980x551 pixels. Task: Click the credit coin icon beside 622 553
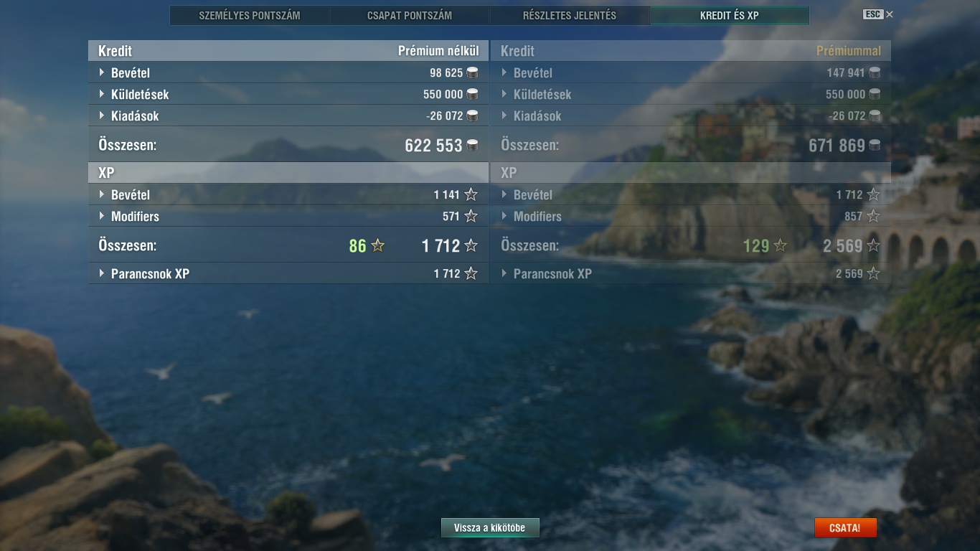point(472,145)
